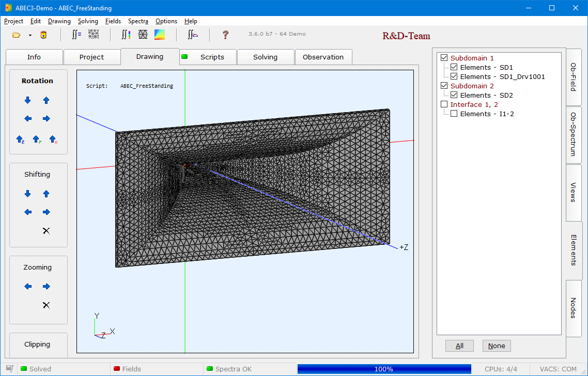Click the mesh grid toolbar icon

point(94,35)
